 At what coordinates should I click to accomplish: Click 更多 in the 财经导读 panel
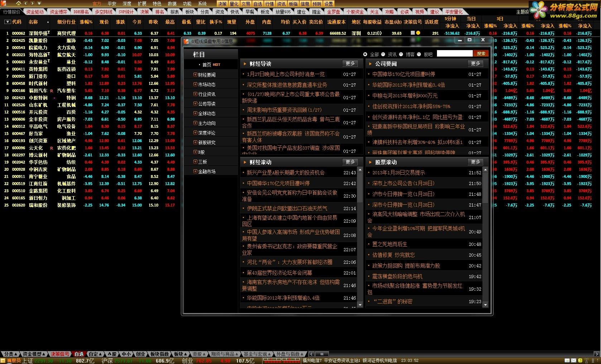tap(350, 64)
